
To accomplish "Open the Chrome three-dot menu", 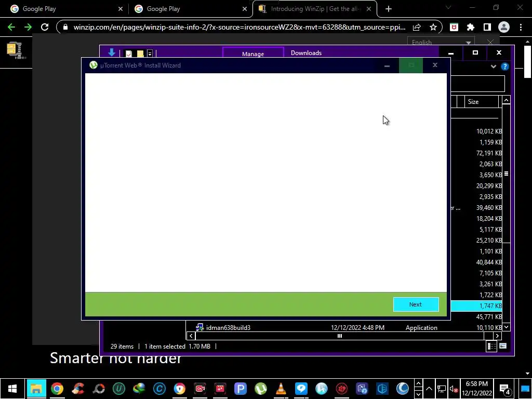I will [521, 27].
